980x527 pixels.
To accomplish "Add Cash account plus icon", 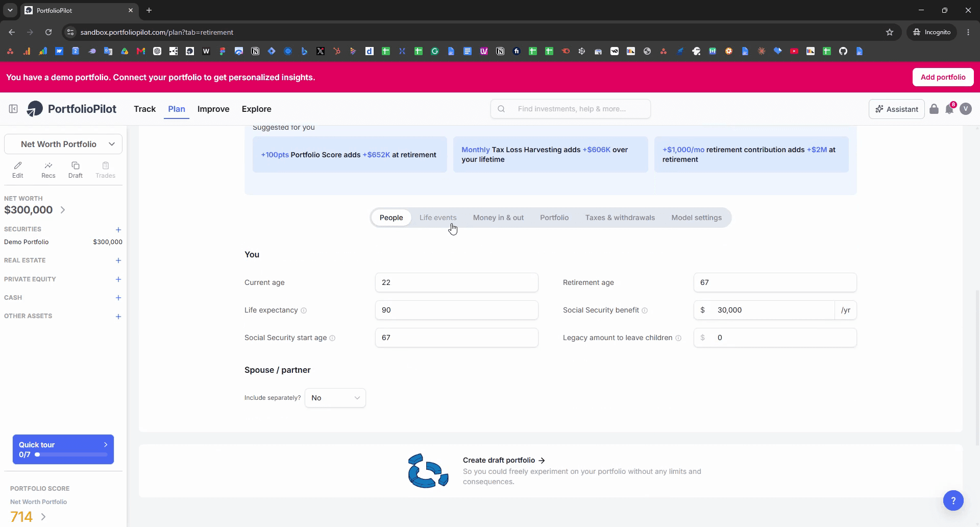I will [x=118, y=298].
